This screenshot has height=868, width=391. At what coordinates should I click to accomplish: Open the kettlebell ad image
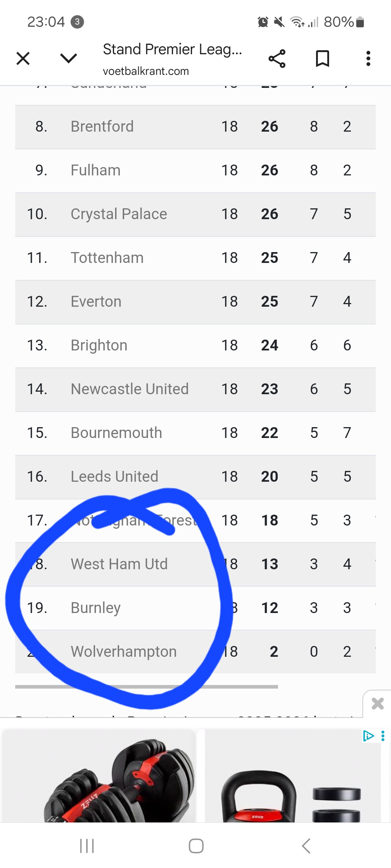(x=293, y=775)
